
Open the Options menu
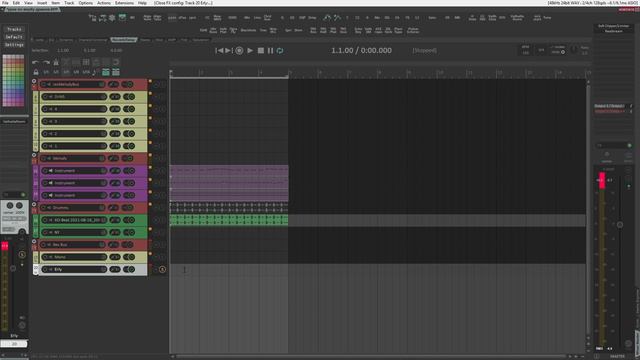tap(85, 3)
